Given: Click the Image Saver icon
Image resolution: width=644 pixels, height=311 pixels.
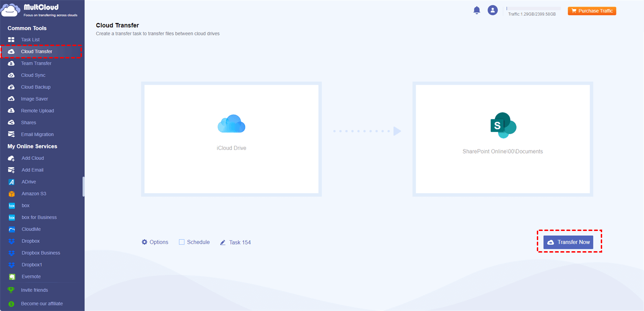Looking at the screenshot, I should point(11,99).
